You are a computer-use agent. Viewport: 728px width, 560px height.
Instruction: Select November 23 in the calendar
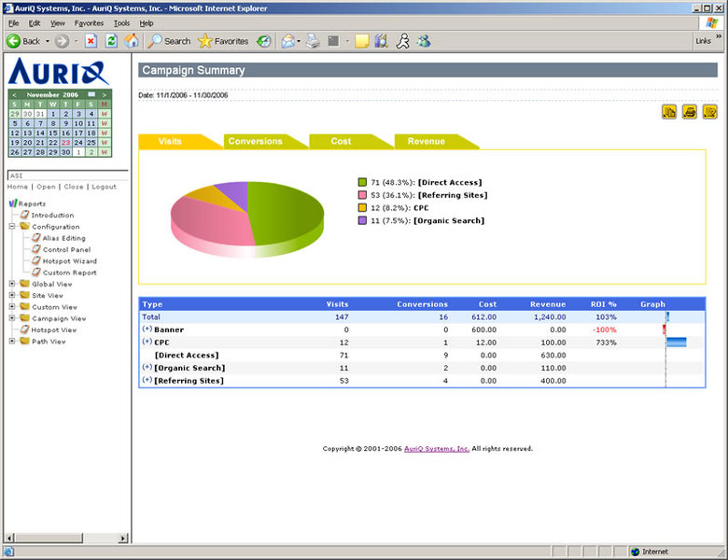[66, 143]
